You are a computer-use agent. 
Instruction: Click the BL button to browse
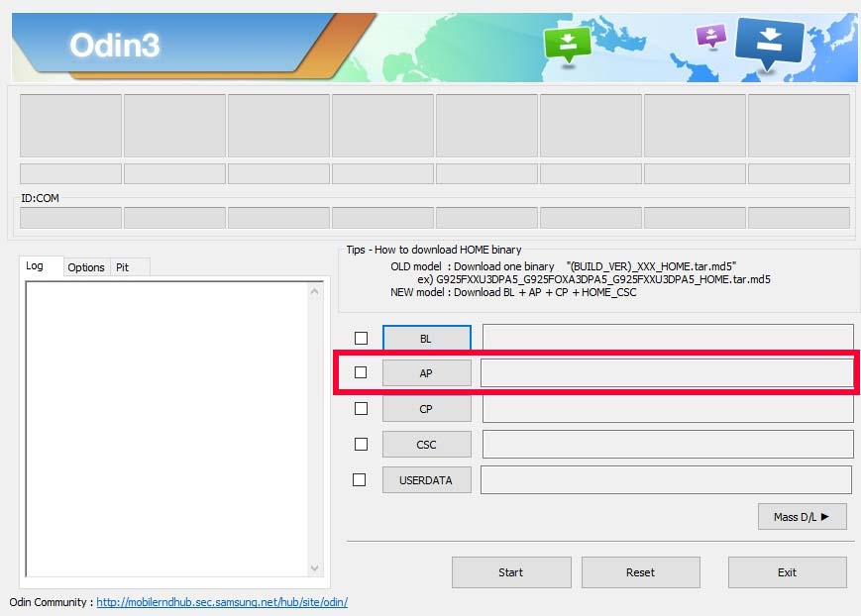tap(427, 338)
